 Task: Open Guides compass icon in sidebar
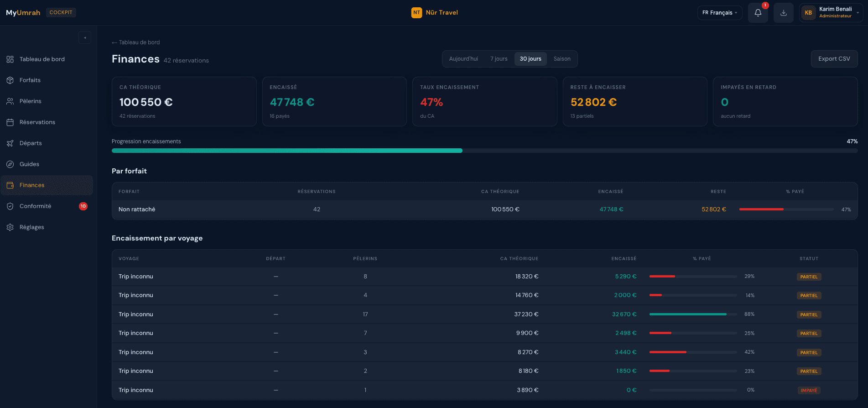tap(29, 164)
